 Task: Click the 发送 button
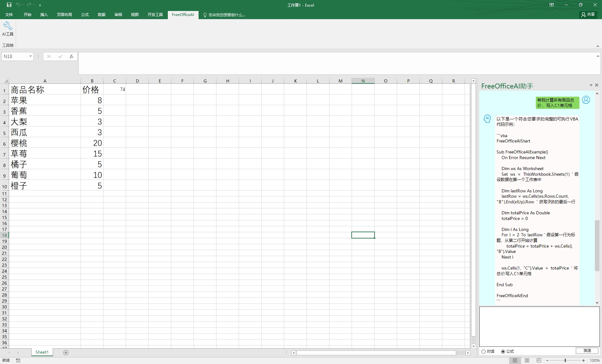(587, 351)
